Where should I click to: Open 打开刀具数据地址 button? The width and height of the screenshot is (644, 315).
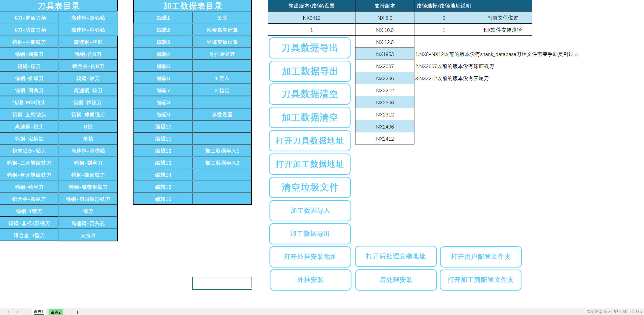pos(310,141)
